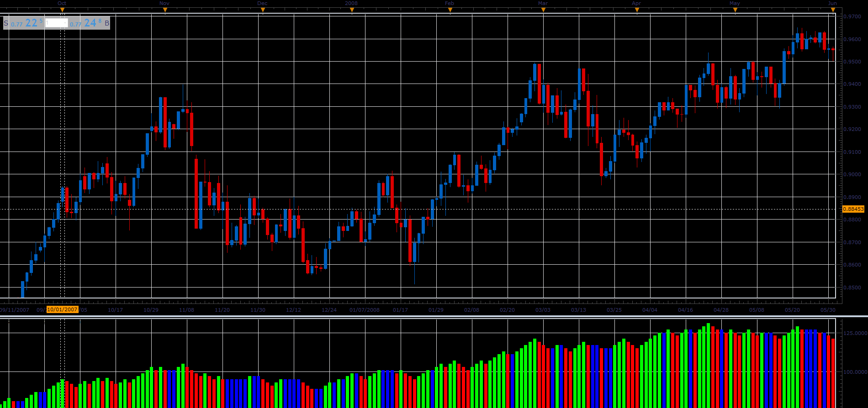Click the Mar month marker triangle
Screen dimensions: 868x408
pos(543,10)
